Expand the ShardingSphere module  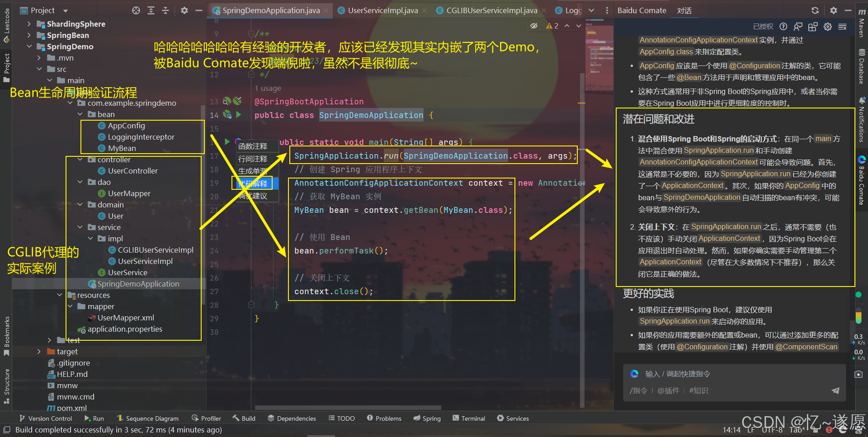29,23
